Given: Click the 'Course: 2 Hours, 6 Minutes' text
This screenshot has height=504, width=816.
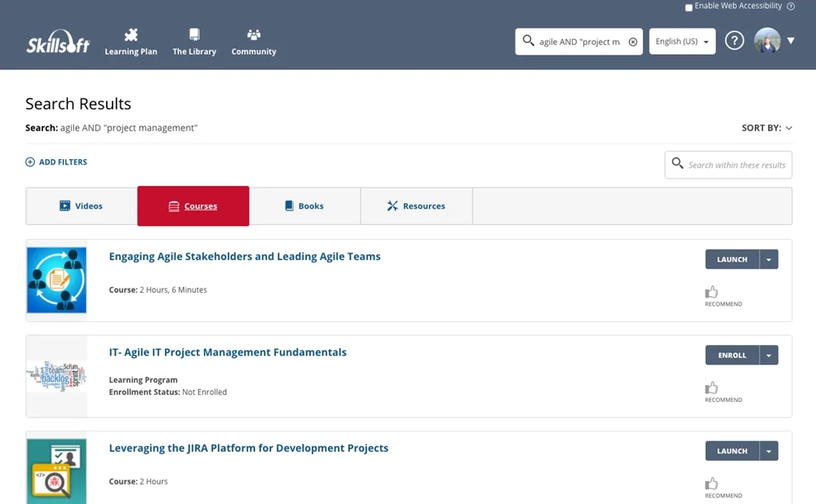Looking at the screenshot, I should 157,290.
